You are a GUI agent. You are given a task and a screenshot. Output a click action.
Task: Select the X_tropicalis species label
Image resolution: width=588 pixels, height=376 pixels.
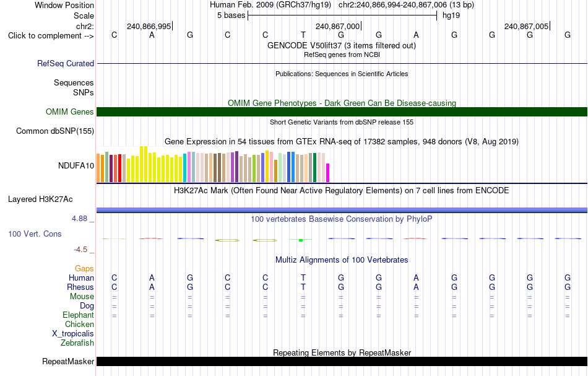click(73, 334)
